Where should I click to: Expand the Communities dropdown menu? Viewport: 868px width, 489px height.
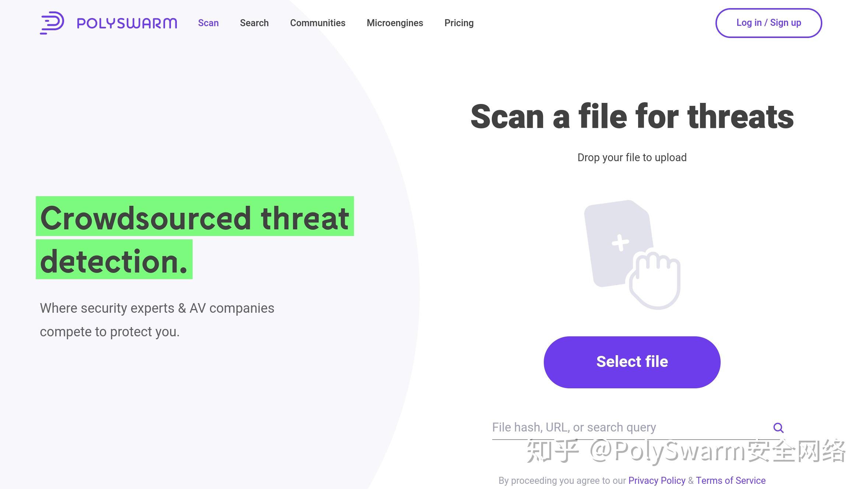click(317, 23)
